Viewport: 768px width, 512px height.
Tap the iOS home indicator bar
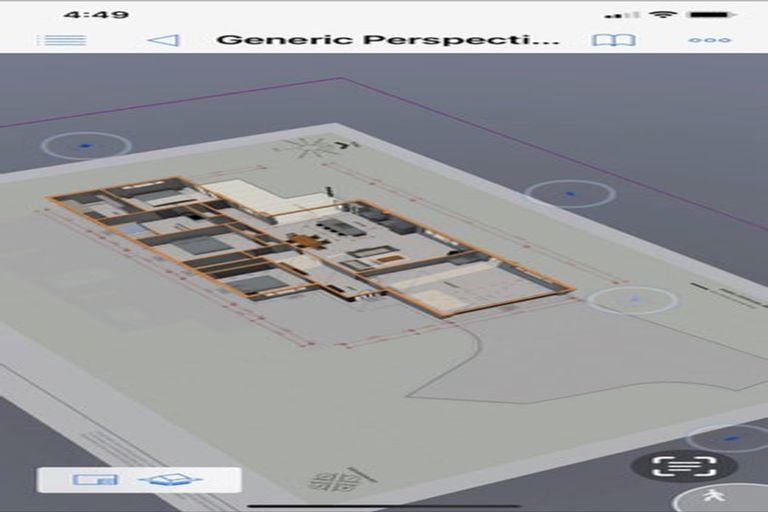pos(384,505)
